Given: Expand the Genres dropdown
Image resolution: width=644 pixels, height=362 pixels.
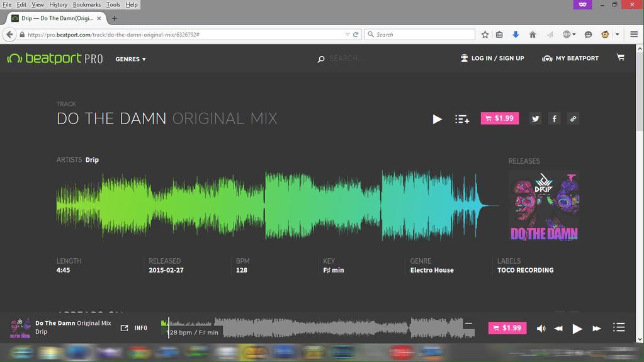Looking at the screenshot, I should click(130, 59).
